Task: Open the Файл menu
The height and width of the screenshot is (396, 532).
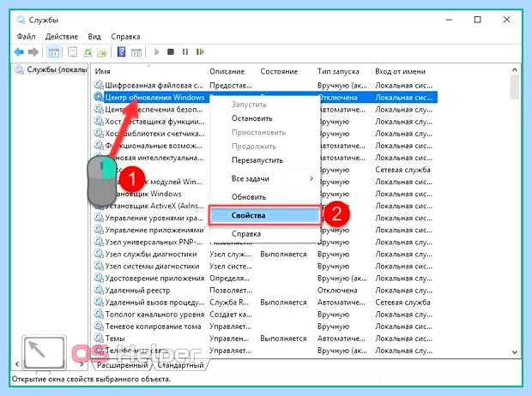Action: pyautogui.click(x=26, y=37)
